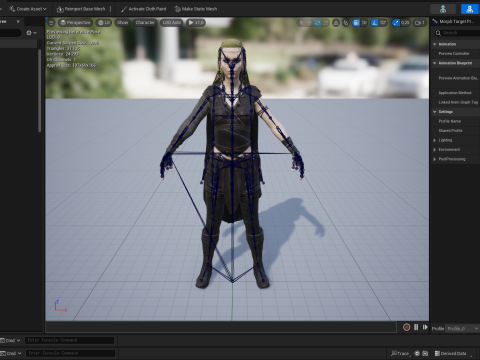Open the LOD Auto menu
The height and width of the screenshot is (360, 480).
(x=171, y=23)
